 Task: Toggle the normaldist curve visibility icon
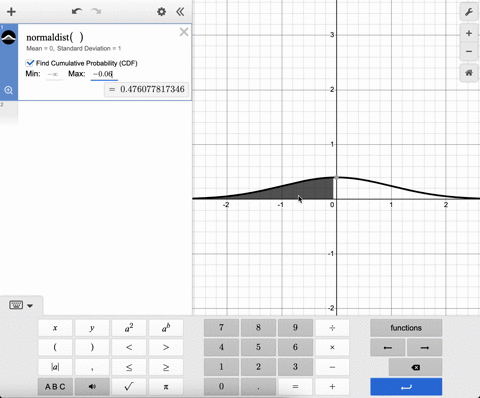tap(9, 37)
